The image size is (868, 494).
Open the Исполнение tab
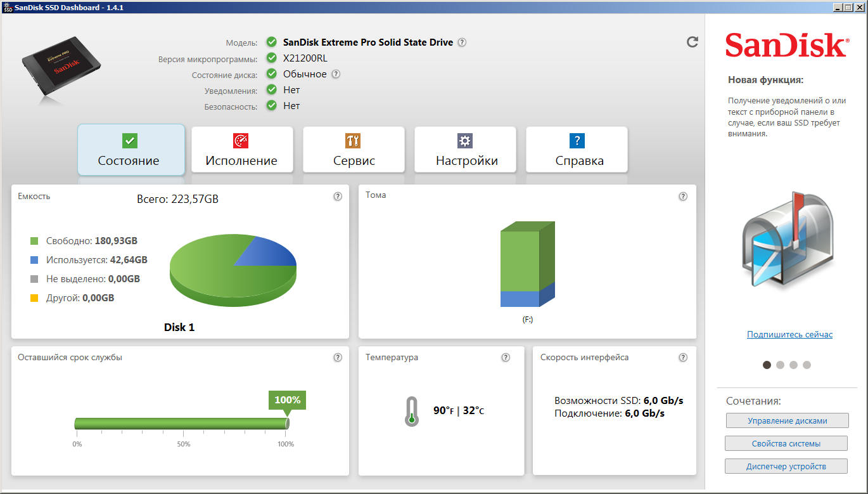[x=242, y=150]
